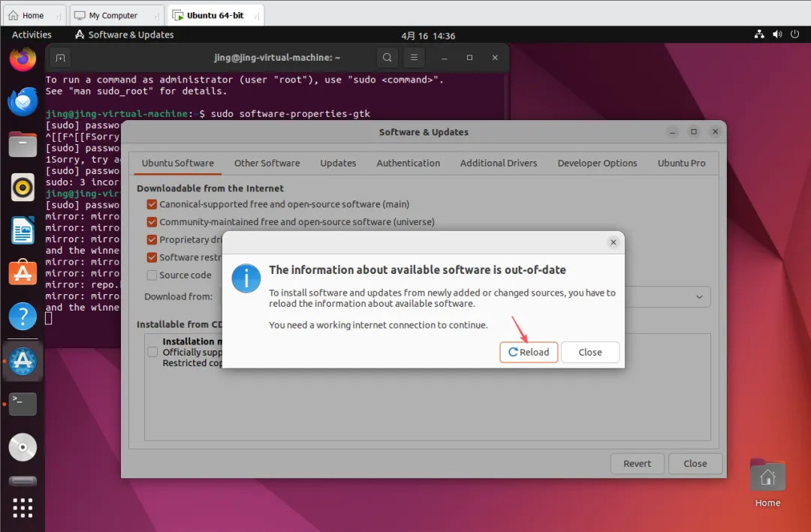Open the clock showing 14:36
Viewport: 811px width, 532px height.
(x=428, y=36)
